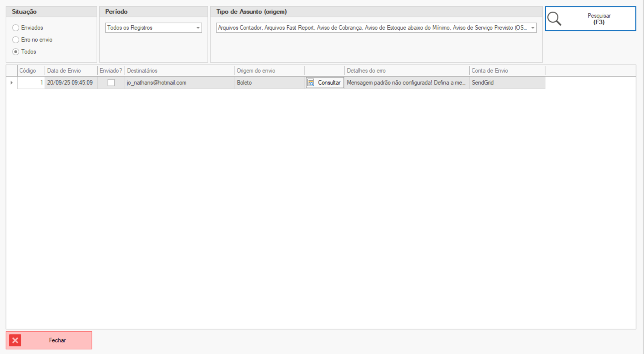Expand the Tipo de Assunto dropdown arrow
644x354 pixels.
(532, 28)
